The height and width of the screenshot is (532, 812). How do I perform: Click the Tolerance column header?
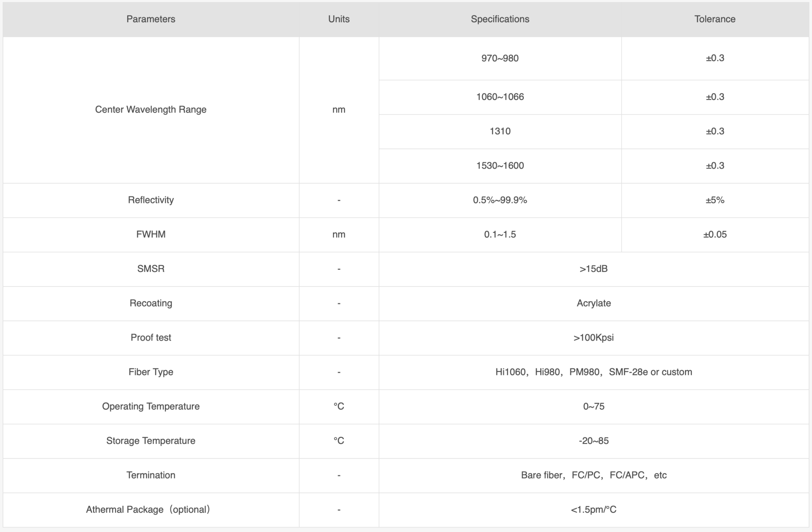[x=714, y=19]
